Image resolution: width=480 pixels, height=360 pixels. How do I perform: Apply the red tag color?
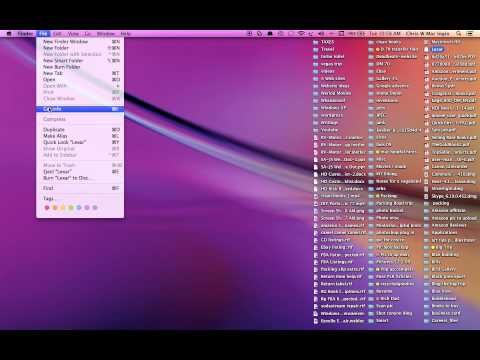pyautogui.click(x=47, y=208)
